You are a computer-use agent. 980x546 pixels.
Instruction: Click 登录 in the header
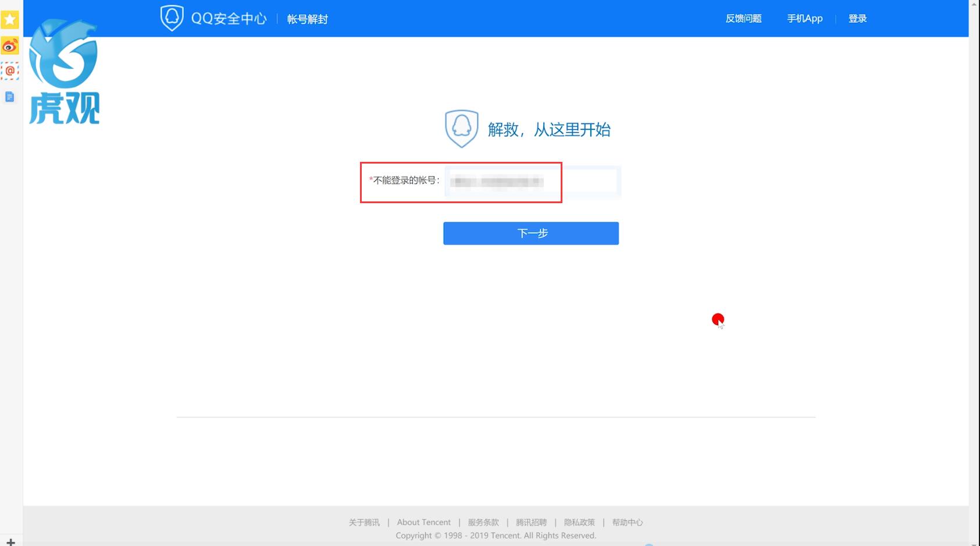pos(857,19)
